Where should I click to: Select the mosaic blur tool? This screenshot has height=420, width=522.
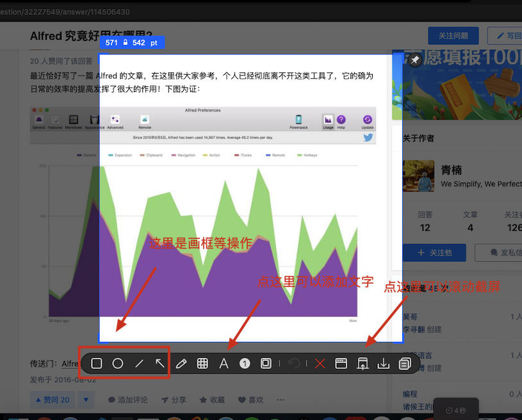click(x=202, y=364)
